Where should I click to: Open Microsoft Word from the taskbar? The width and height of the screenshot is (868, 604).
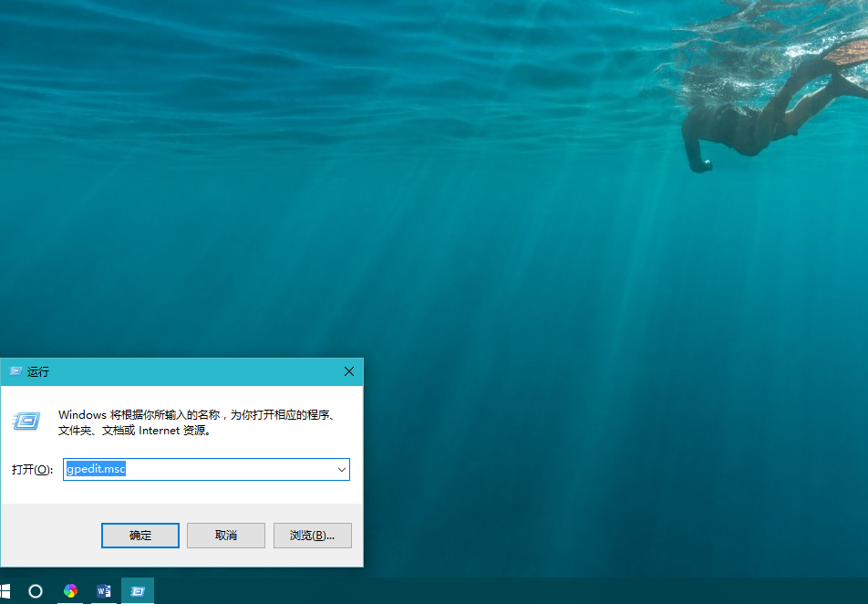pyautogui.click(x=103, y=591)
